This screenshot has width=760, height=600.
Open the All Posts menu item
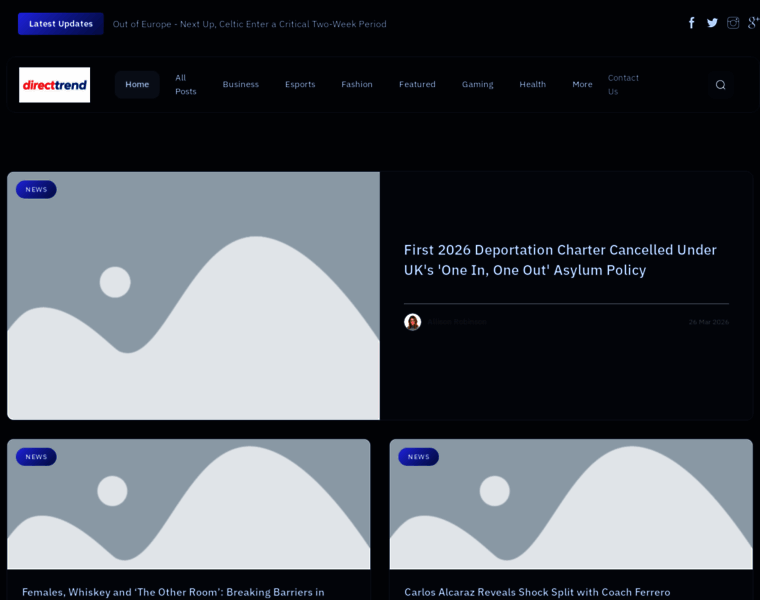[x=185, y=85]
